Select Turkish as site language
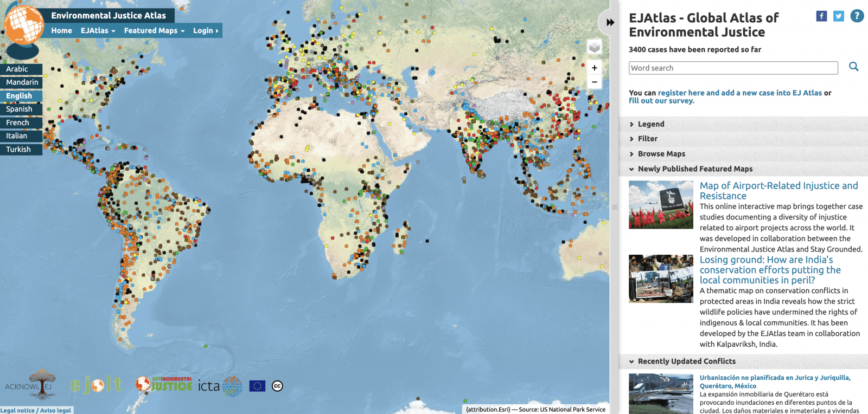Image resolution: width=868 pixels, height=414 pixels. tap(18, 149)
